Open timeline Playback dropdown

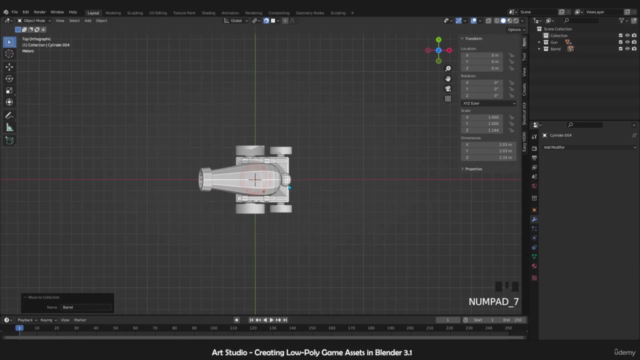coord(27,320)
